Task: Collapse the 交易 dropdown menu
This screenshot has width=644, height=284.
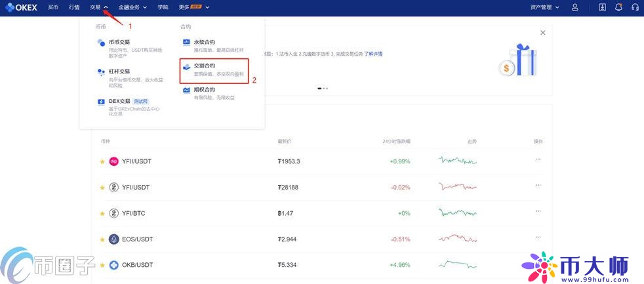Action: 99,7
